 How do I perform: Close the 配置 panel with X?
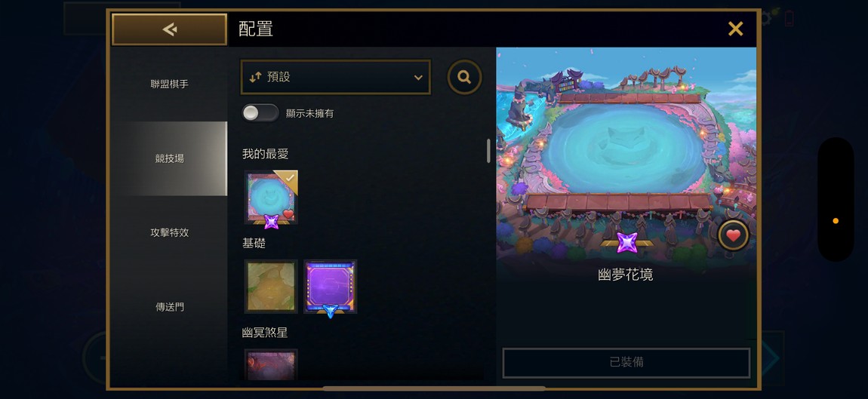coord(735,29)
